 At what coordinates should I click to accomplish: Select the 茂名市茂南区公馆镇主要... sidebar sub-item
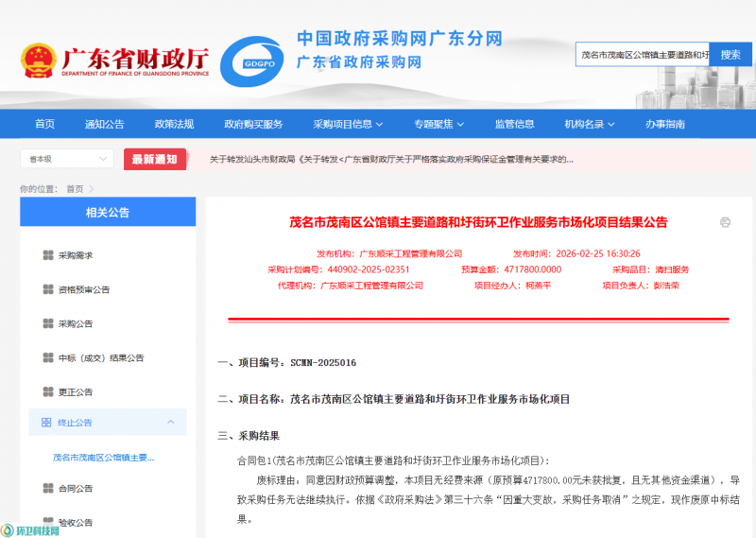coord(103,458)
